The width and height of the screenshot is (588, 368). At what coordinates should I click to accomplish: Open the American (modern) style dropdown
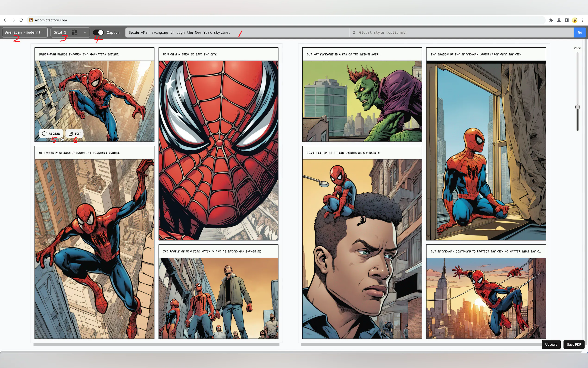click(x=25, y=32)
